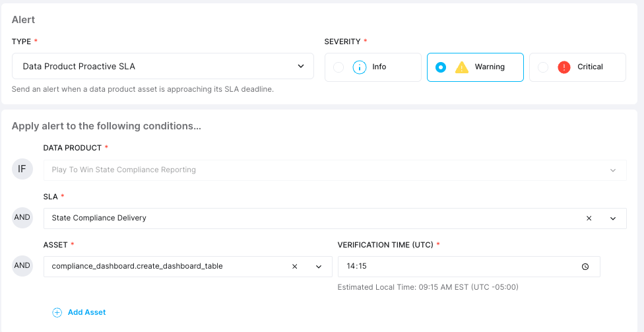Viewport: 644px width, 332px height.
Task: Click the plus circle icon beside Add Asset
Action: [57, 312]
